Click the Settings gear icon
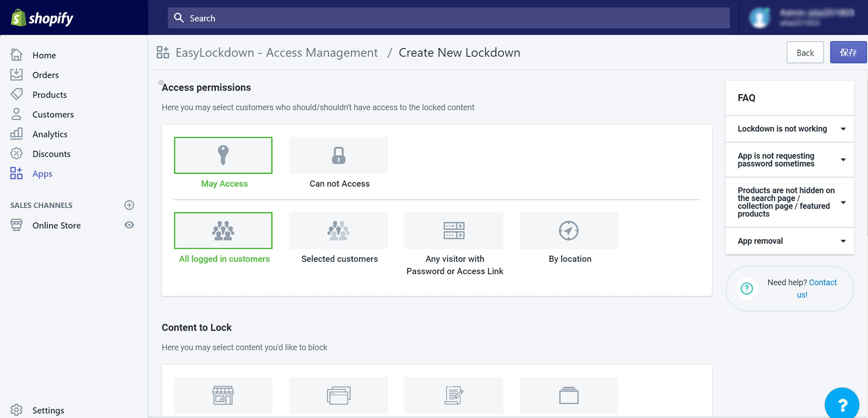The image size is (868, 418). (x=17, y=410)
